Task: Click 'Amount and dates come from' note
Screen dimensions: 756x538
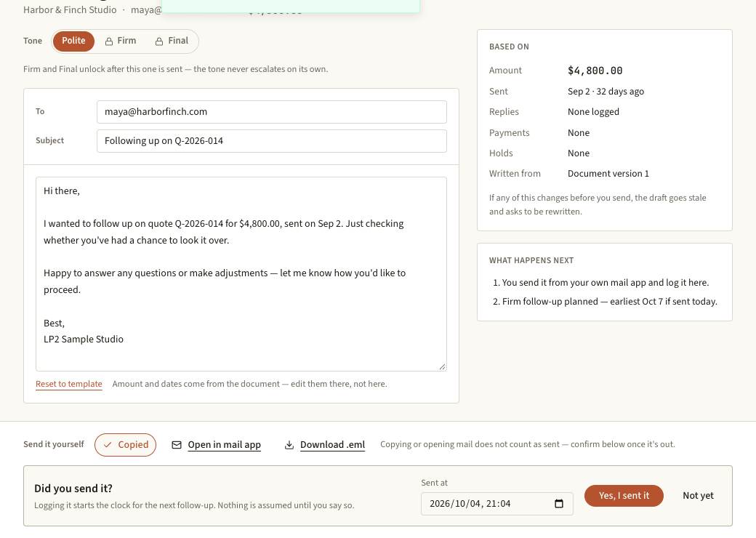Action: [250, 384]
